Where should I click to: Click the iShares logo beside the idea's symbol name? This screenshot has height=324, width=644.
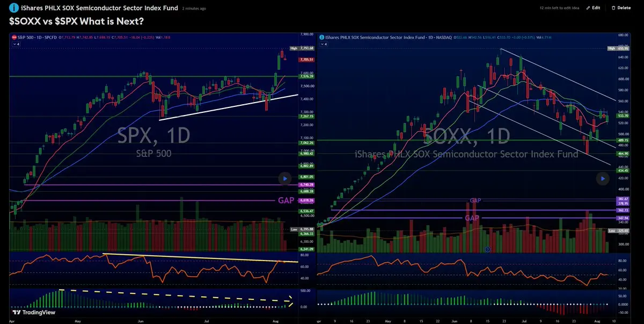point(13,8)
